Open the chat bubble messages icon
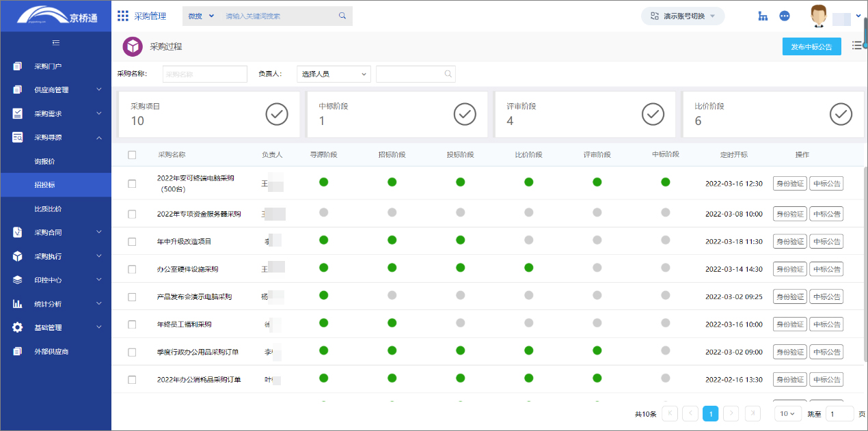Viewport: 868px width, 431px height. pos(785,16)
